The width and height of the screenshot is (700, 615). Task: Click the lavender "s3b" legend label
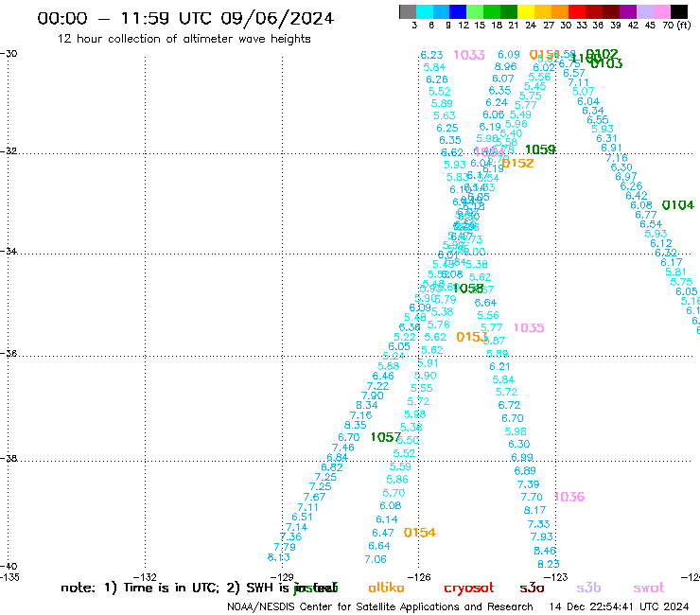[x=588, y=588]
